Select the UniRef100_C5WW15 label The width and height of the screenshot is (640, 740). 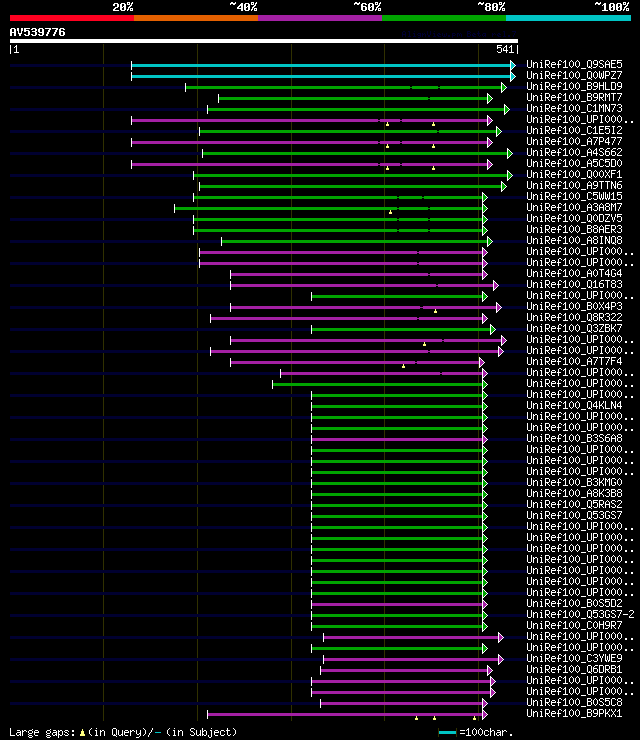(x=574, y=196)
